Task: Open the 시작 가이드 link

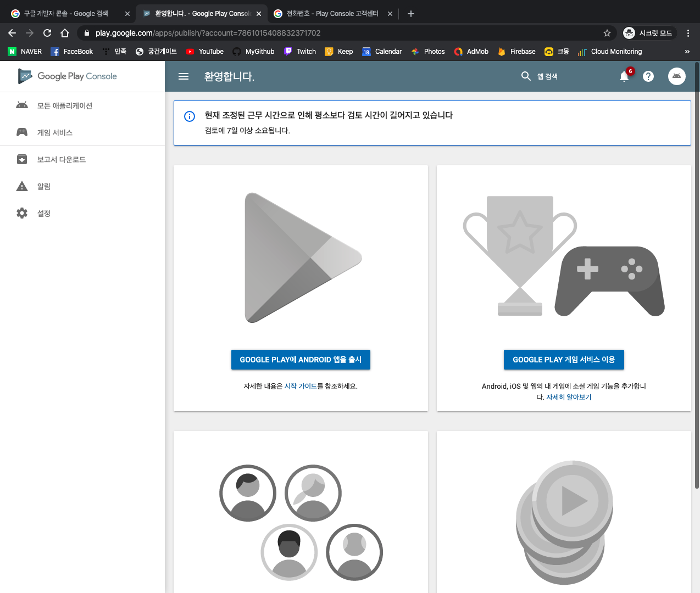Action: point(301,386)
